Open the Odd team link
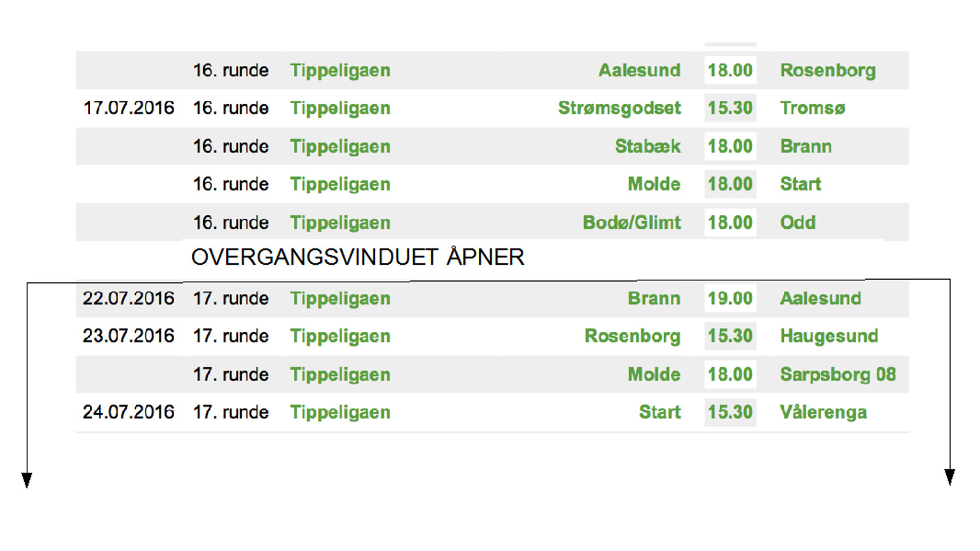 click(x=797, y=222)
